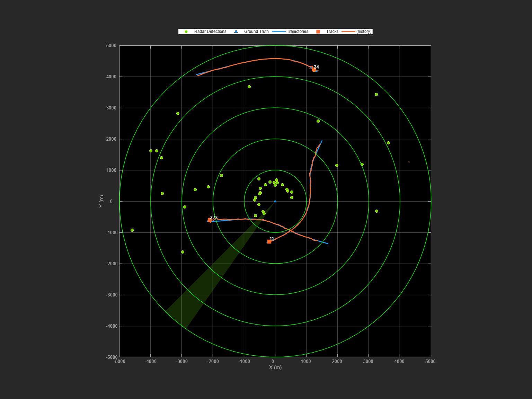Click the blue ground truth triangle at origin
The width and height of the screenshot is (532, 399).
[x=275, y=201]
